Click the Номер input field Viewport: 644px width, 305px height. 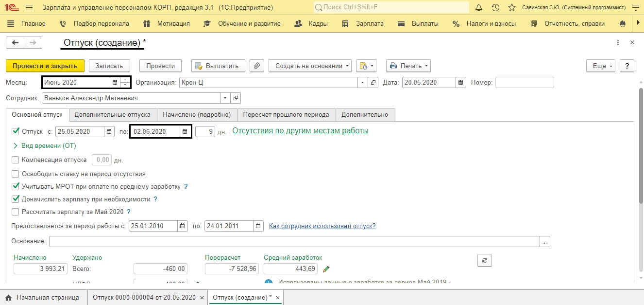(x=525, y=83)
